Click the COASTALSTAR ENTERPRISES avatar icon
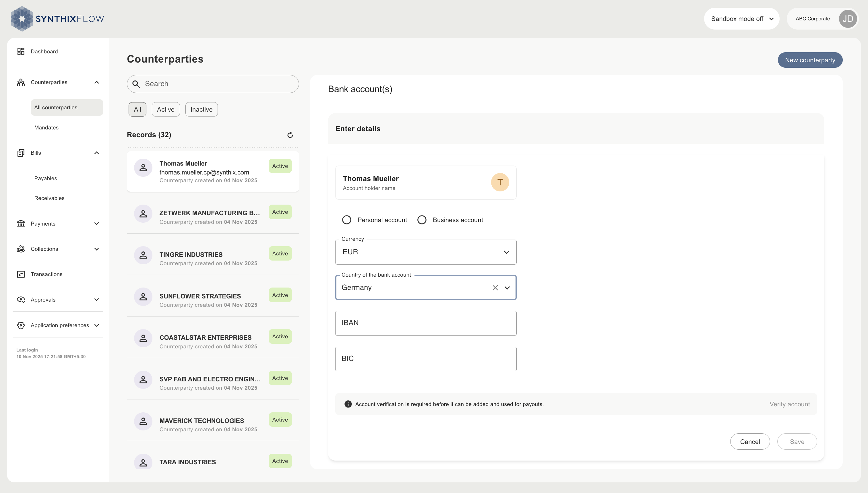Viewport: 868px width, 493px height. pos(143,338)
